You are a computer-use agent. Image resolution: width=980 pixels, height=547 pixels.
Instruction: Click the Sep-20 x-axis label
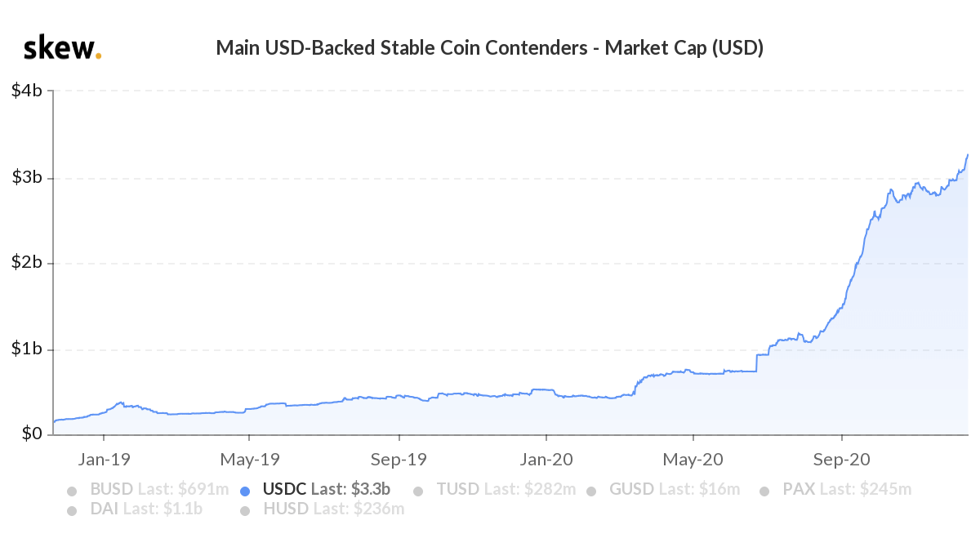click(x=841, y=460)
